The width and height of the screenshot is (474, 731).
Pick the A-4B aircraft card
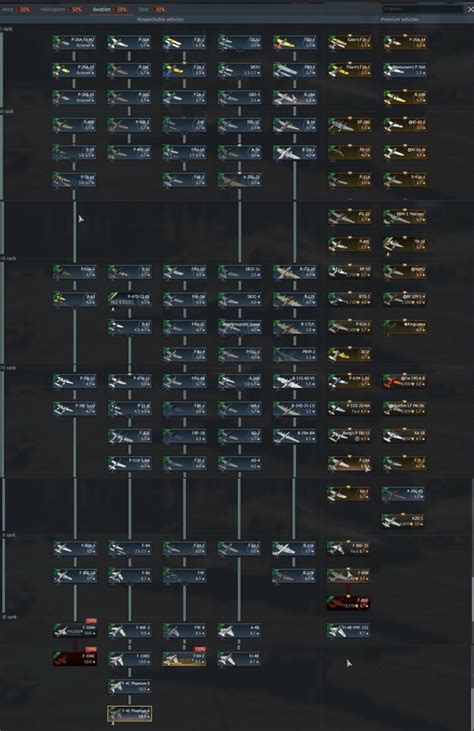point(240,630)
